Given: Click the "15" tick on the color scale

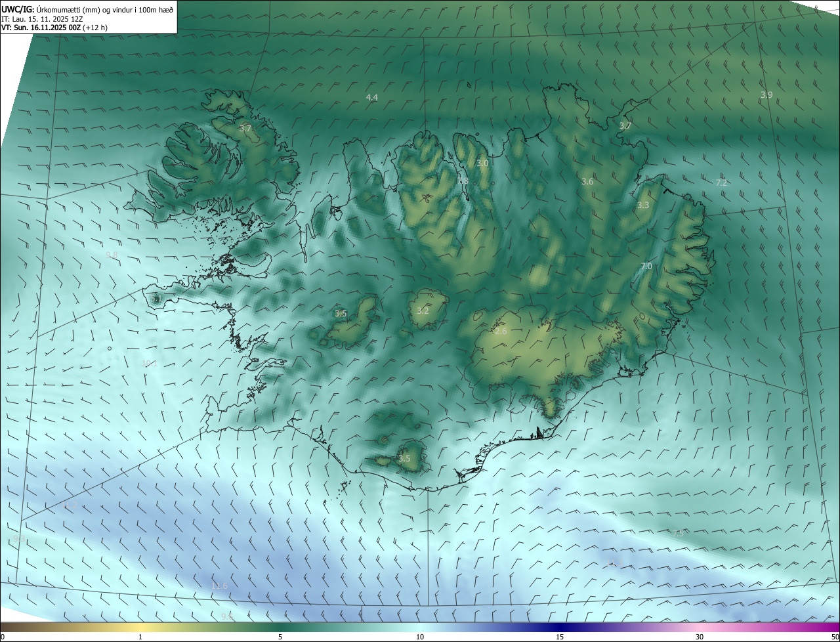Looking at the screenshot, I should pos(560,637).
